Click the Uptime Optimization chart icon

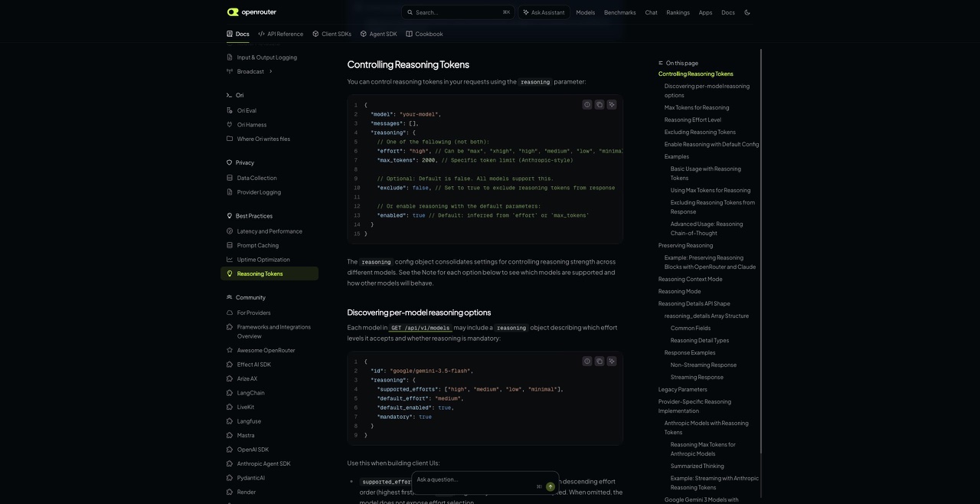[230, 260]
